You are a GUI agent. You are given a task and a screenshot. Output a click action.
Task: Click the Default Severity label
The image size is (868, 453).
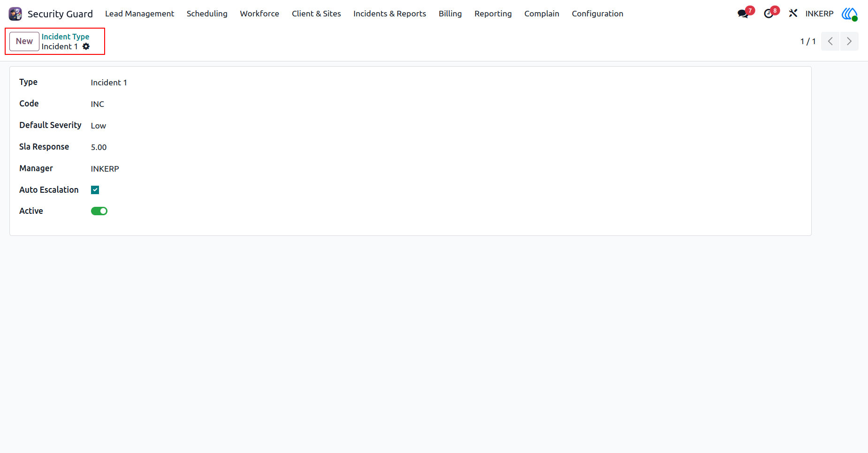[50, 125]
